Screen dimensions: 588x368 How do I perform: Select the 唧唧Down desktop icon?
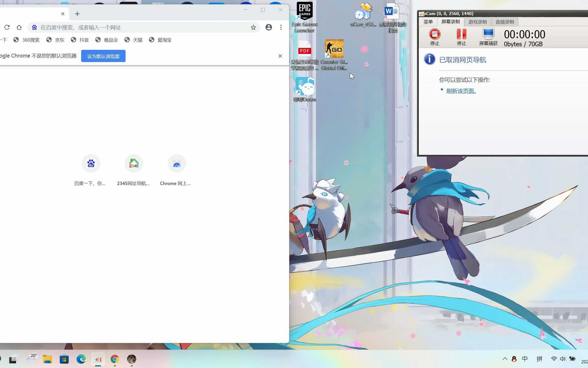pyautogui.click(x=305, y=89)
